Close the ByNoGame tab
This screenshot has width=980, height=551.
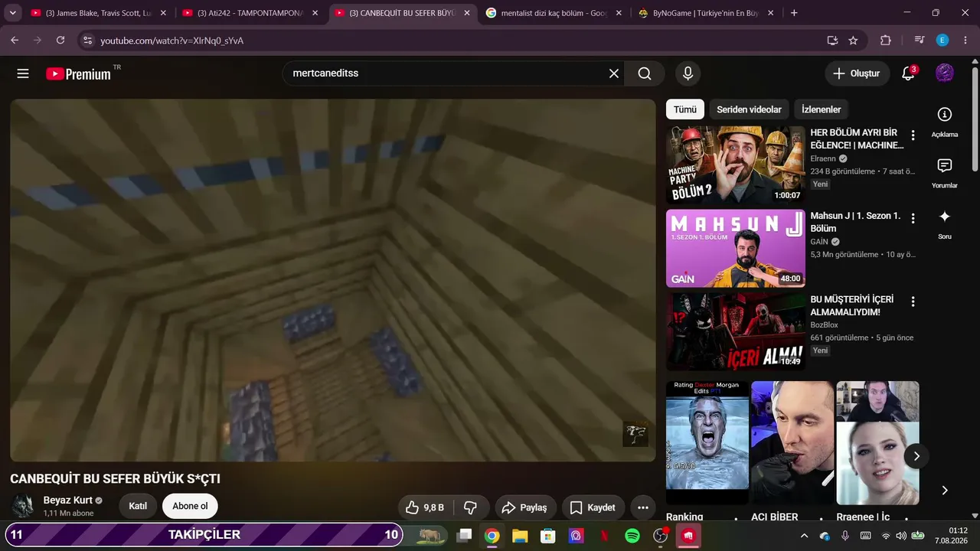pyautogui.click(x=770, y=13)
